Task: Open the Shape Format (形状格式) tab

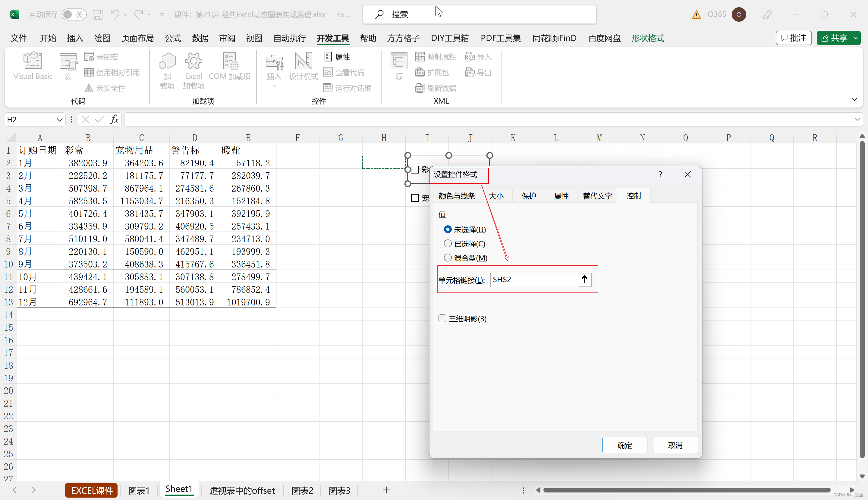Action: (x=647, y=38)
